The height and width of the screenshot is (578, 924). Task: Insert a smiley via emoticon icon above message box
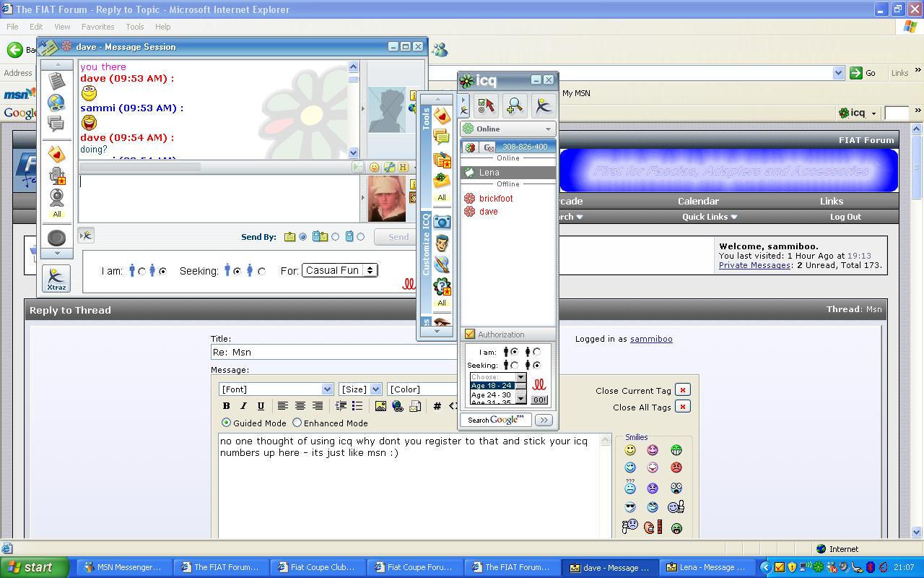[x=374, y=167]
